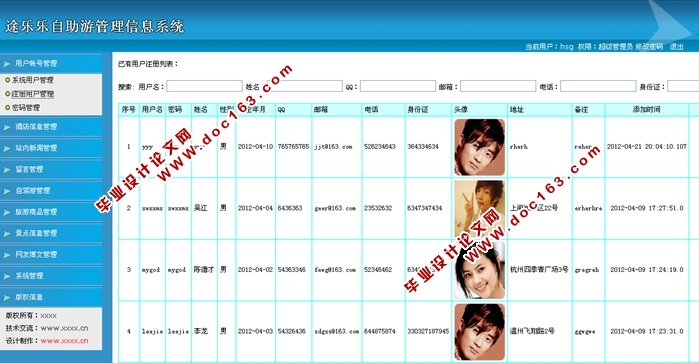The width and height of the screenshot is (699, 363).
Task: Open the 技术交流 www.xxxx.cn link
Action: pos(64,328)
